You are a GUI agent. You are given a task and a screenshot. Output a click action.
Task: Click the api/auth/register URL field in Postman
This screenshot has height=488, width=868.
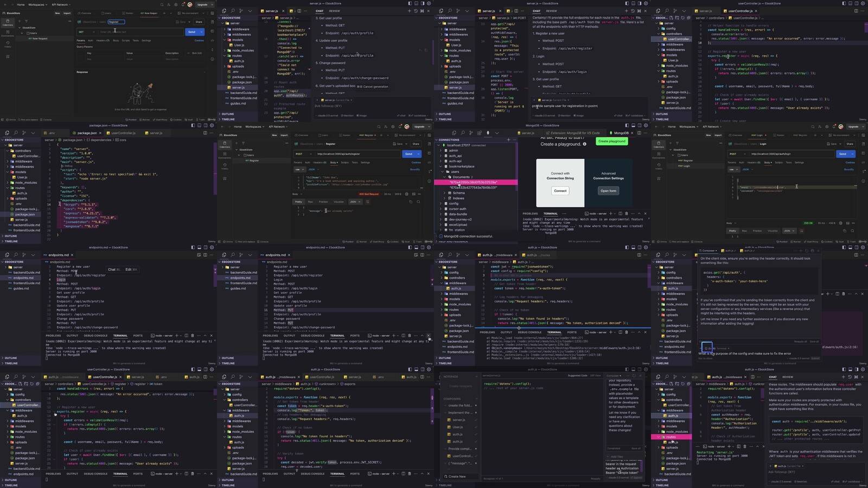358,154
